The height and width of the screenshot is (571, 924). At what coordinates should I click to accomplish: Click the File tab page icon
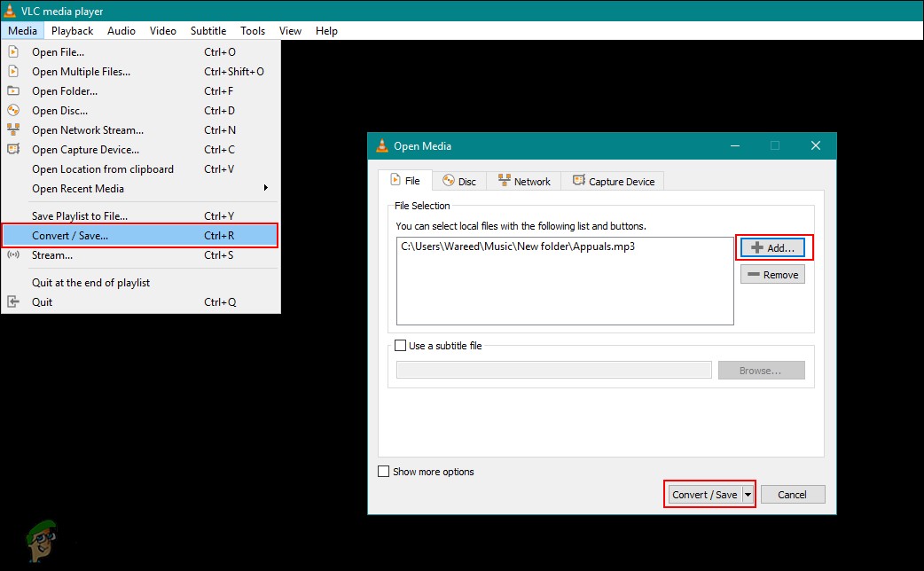click(395, 180)
